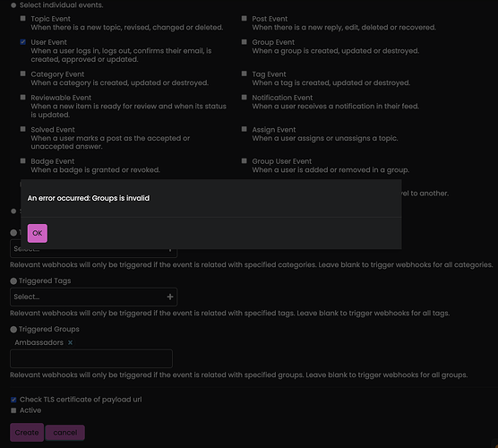Viewport: 498px width, 448px height.
Task: Click the Triggered Groups info icon
Action: pyautogui.click(x=13, y=330)
